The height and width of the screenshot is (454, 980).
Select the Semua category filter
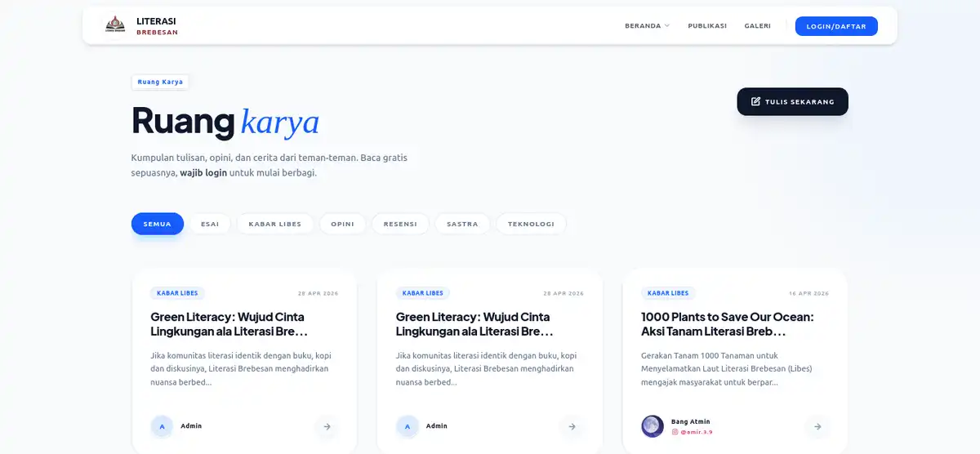[x=158, y=224]
